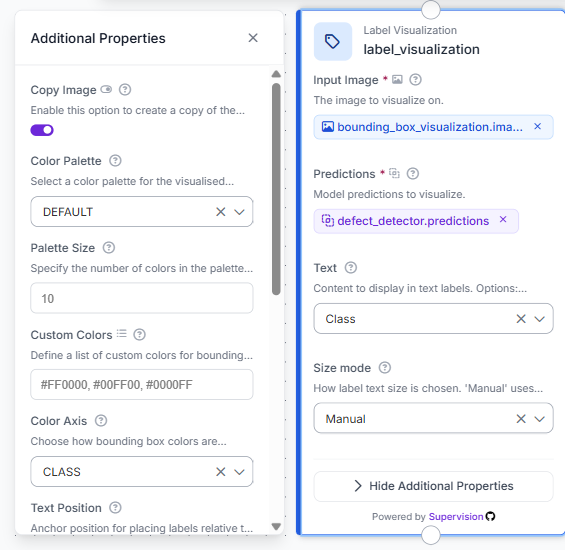Click Hide Additional Properties button
The width and height of the screenshot is (565, 550).
click(433, 486)
